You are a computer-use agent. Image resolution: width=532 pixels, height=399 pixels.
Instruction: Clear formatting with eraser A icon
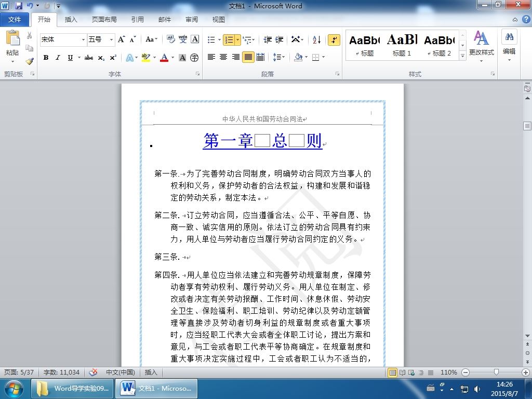pyautogui.click(x=170, y=39)
